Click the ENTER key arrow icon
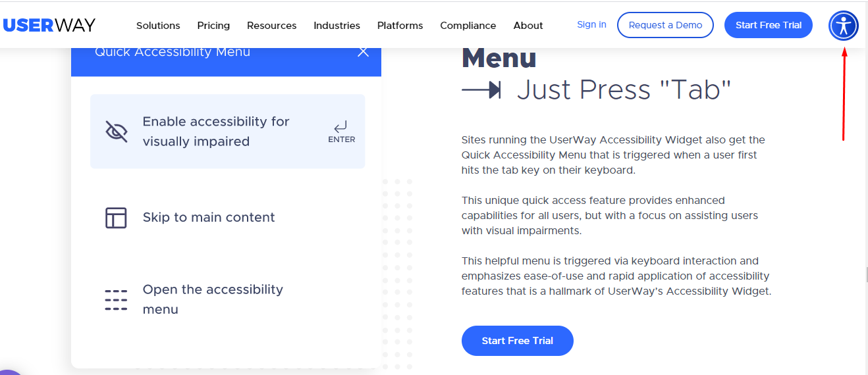Image resolution: width=868 pixels, height=375 pixels. click(x=340, y=126)
